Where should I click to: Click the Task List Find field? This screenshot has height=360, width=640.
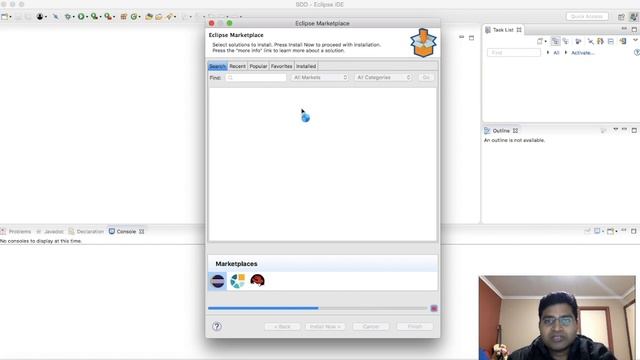(x=514, y=53)
